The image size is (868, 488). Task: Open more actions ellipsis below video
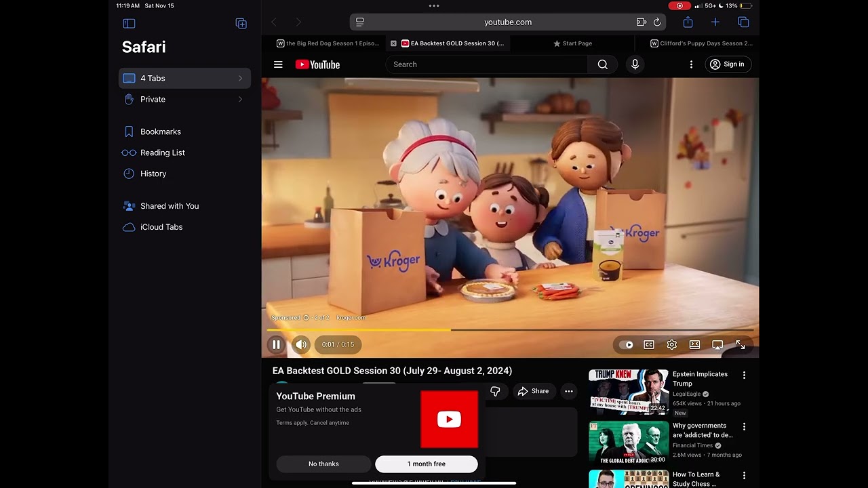(x=568, y=391)
